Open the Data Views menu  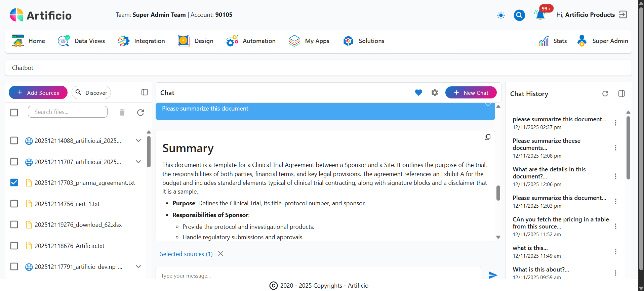(81, 41)
